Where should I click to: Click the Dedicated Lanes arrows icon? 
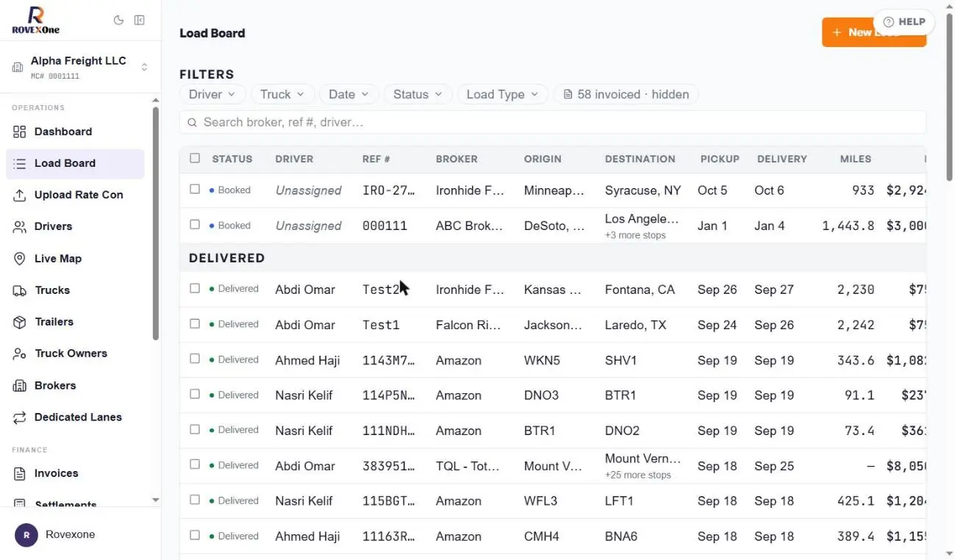pos(20,417)
